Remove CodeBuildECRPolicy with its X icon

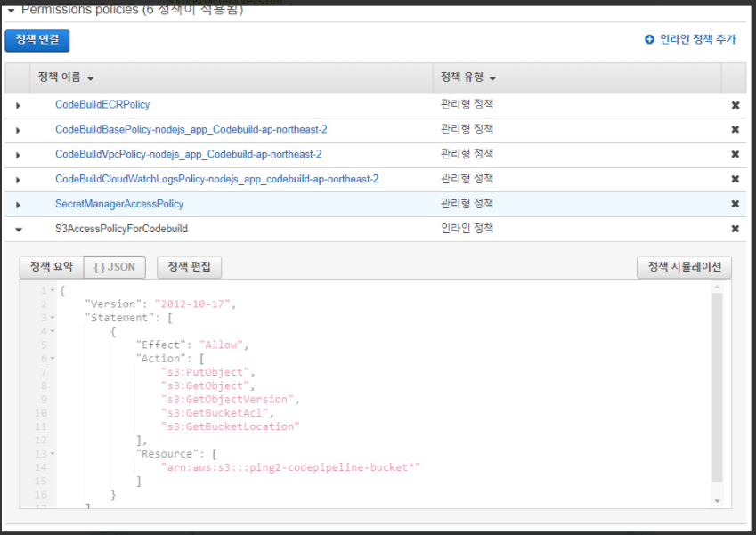click(x=736, y=105)
